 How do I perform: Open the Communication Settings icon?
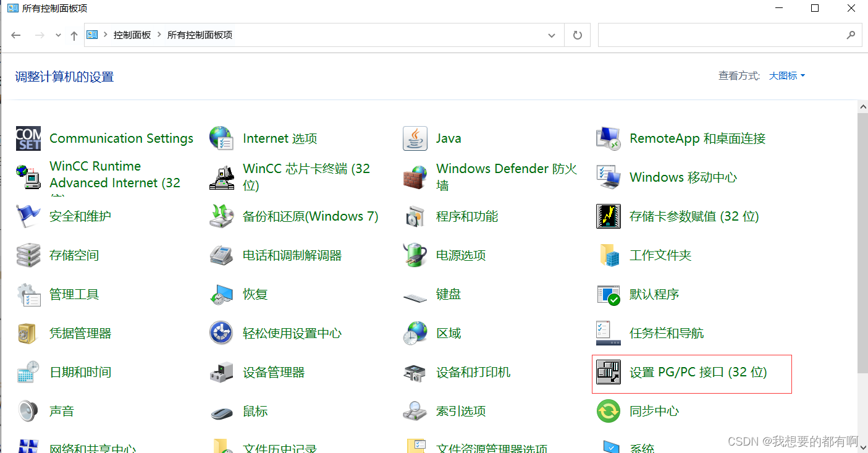(x=28, y=138)
